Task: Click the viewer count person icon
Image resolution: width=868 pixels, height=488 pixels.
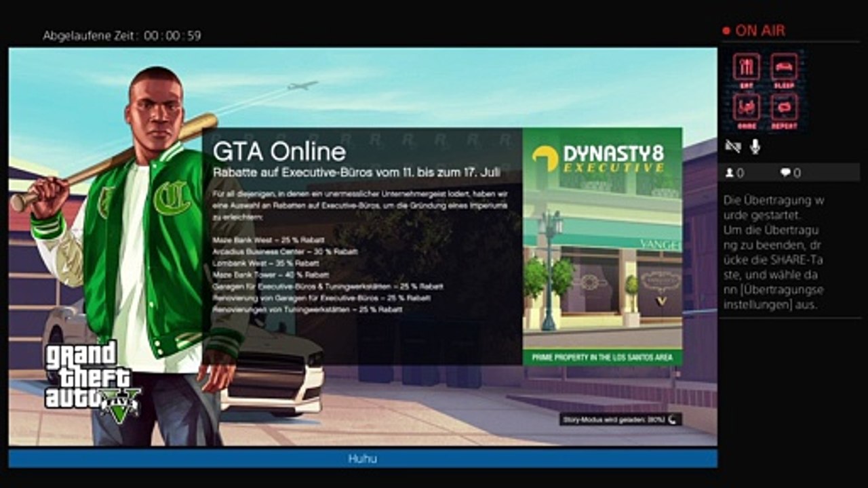Action: [730, 173]
